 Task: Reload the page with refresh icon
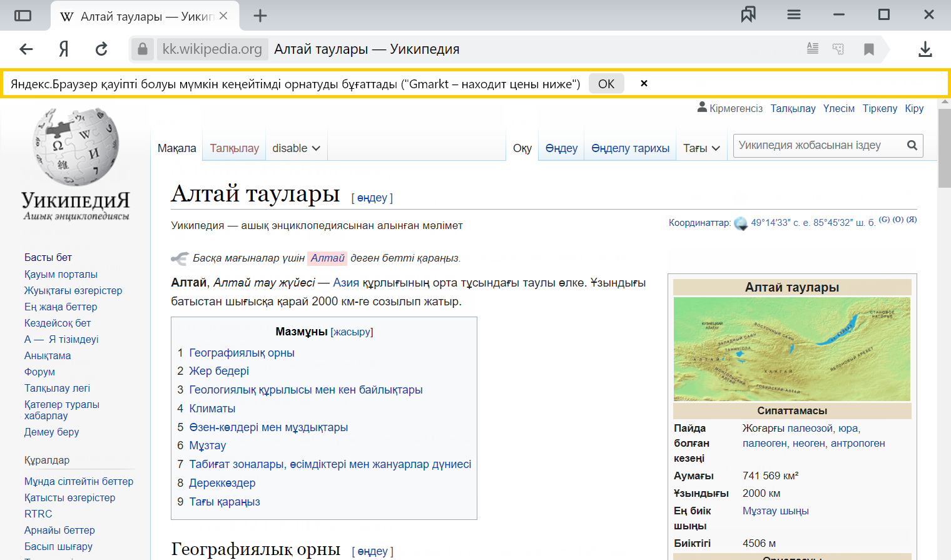101,49
